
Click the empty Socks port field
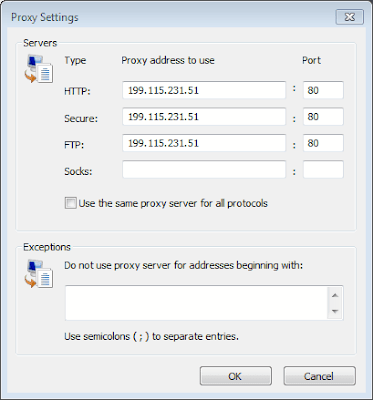[323, 170]
